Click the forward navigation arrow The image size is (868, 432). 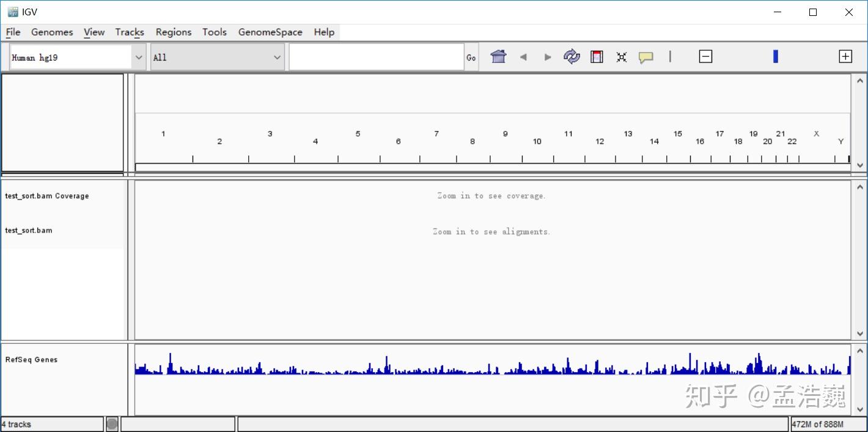coord(547,56)
